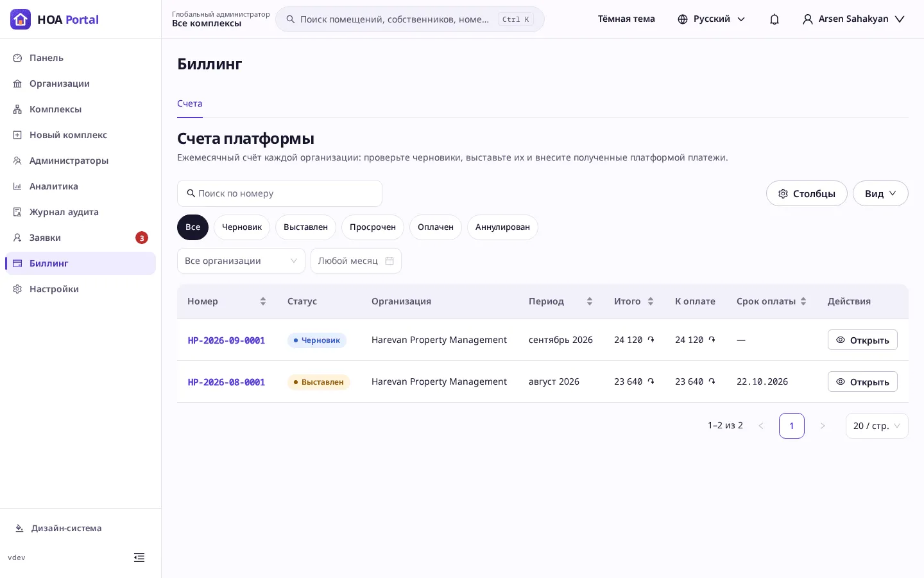Sort by the Срок оплаты column arrows

[803, 301]
